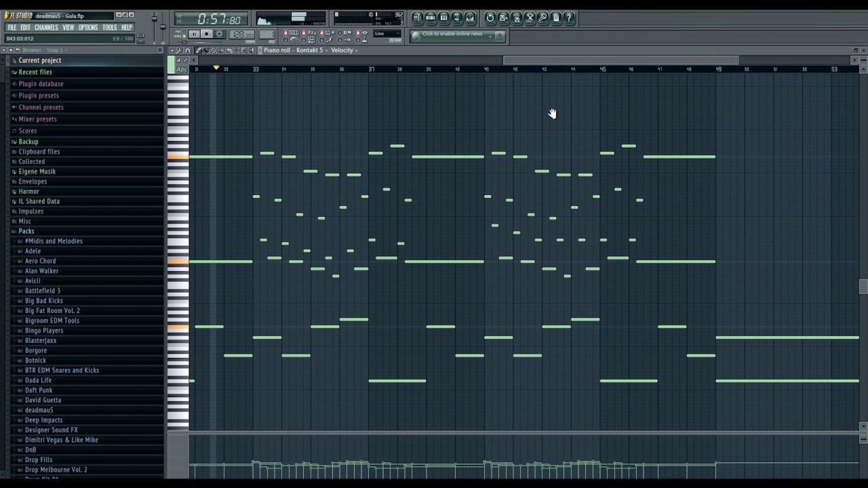
Task: Toggle step editing note LED
Action: point(321,40)
